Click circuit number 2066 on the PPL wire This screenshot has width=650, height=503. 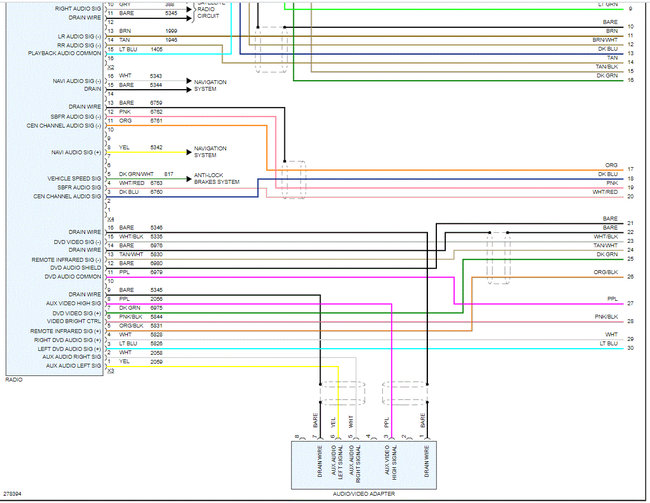coord(156,299)
